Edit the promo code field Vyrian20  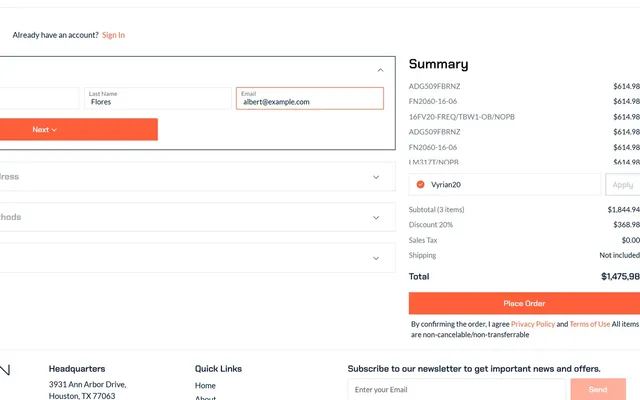504,184
